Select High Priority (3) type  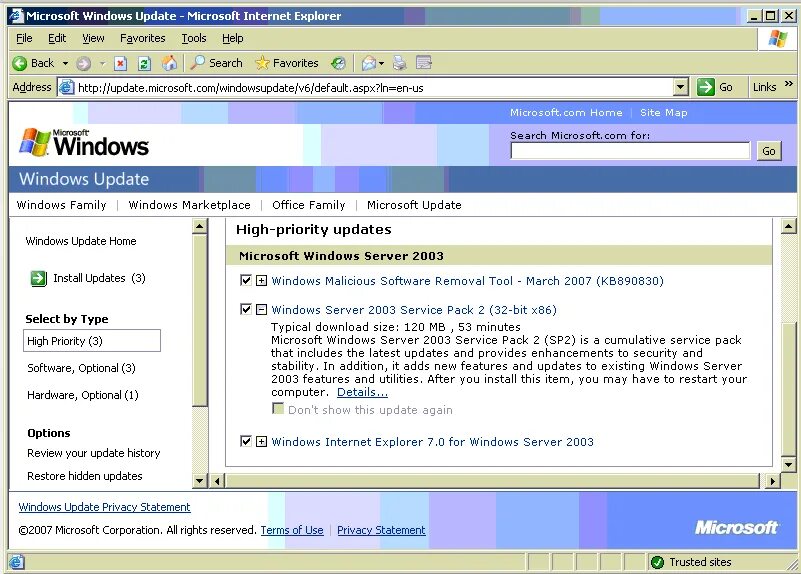coord(92,341)
